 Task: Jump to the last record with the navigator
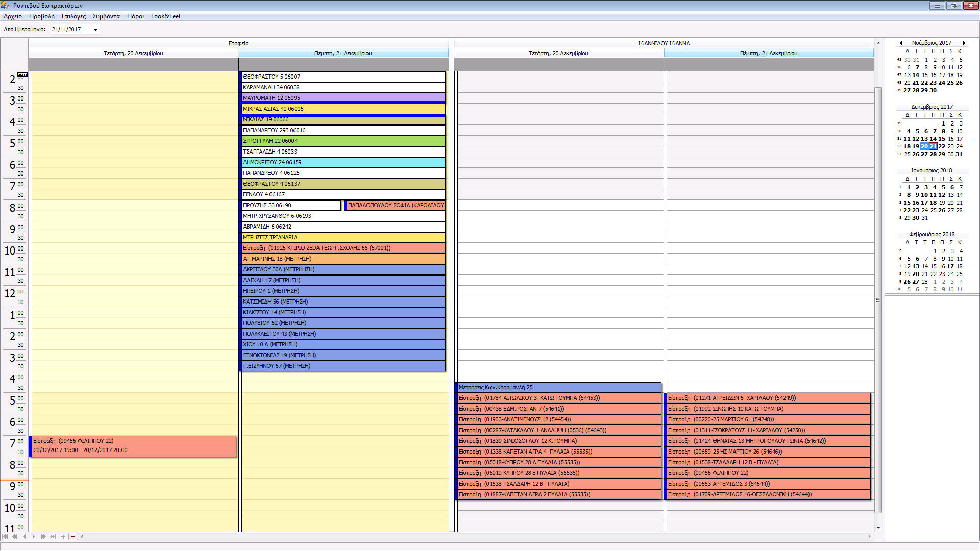click(53, 536)
